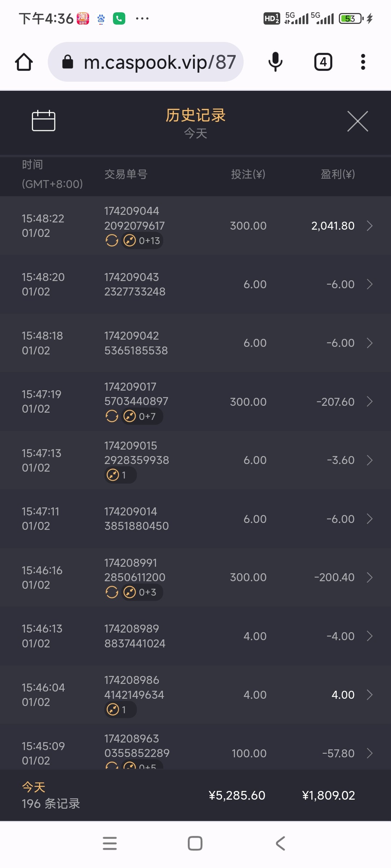Expand details for the 15:47:19 record
Image resolution: width=391 pixels, height=868 pixels.
pyautogui.click(x=369, y=401)
